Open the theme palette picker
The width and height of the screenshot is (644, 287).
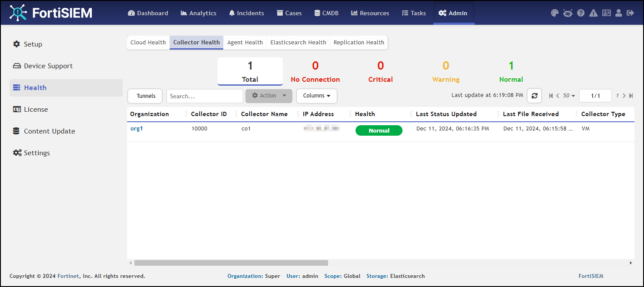(554, 13)
